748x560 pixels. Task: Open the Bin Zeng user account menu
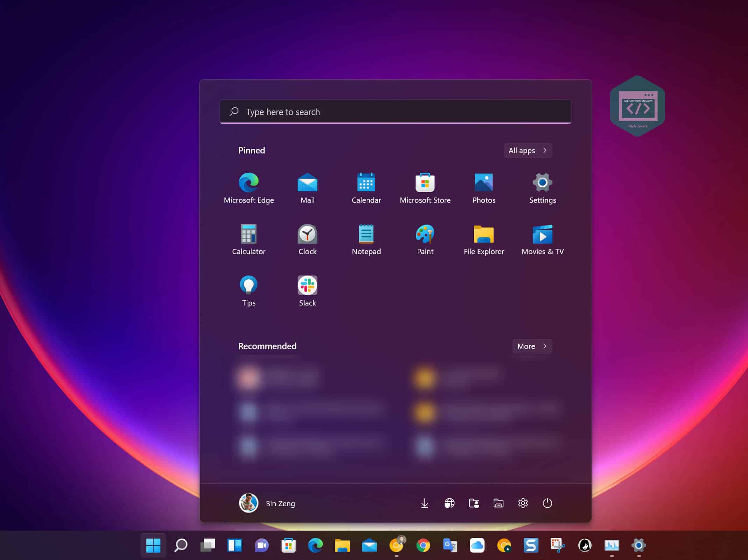(267, 503)
